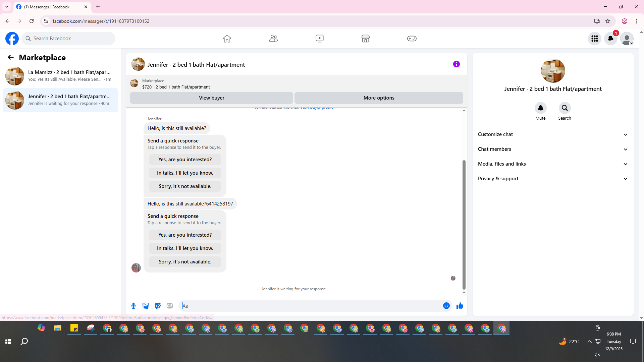Expand the Chat members section
This screenshot has width=644, height=362.
[x=553, y=149]
